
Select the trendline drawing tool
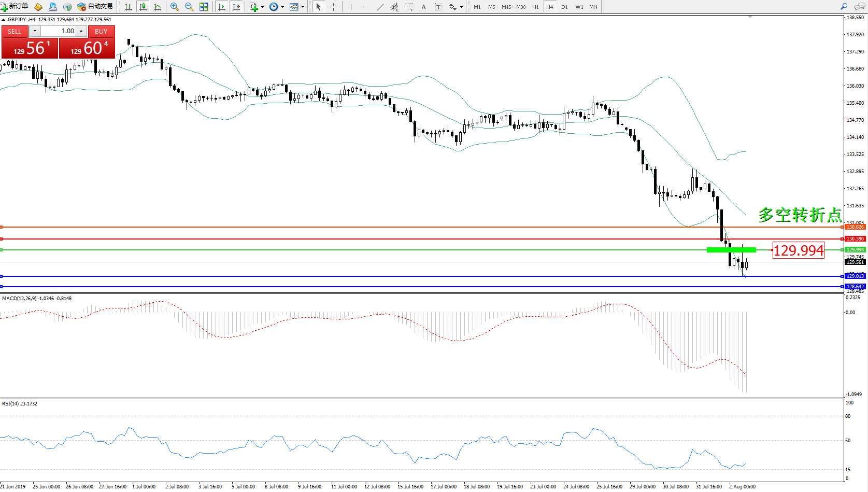(x=380, y=7)
